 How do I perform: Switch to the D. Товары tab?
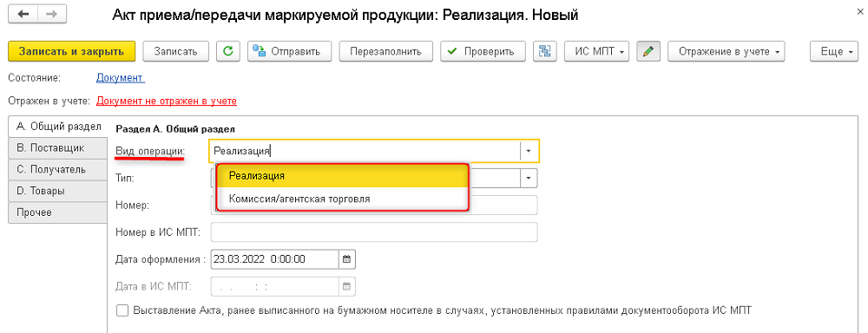(57, 192)
